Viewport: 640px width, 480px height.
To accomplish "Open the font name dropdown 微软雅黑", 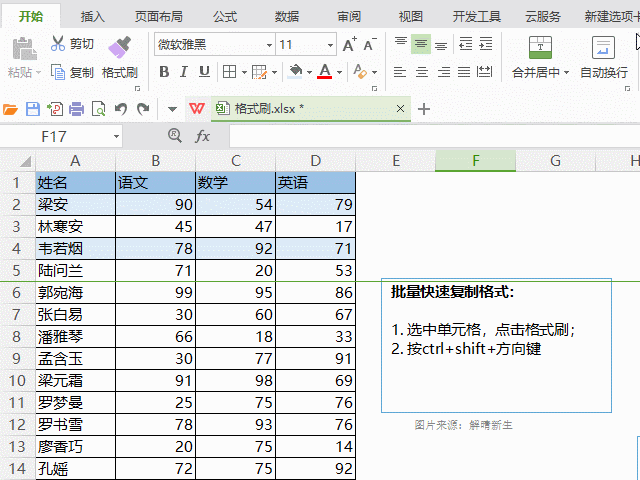I will coord(269,45).
